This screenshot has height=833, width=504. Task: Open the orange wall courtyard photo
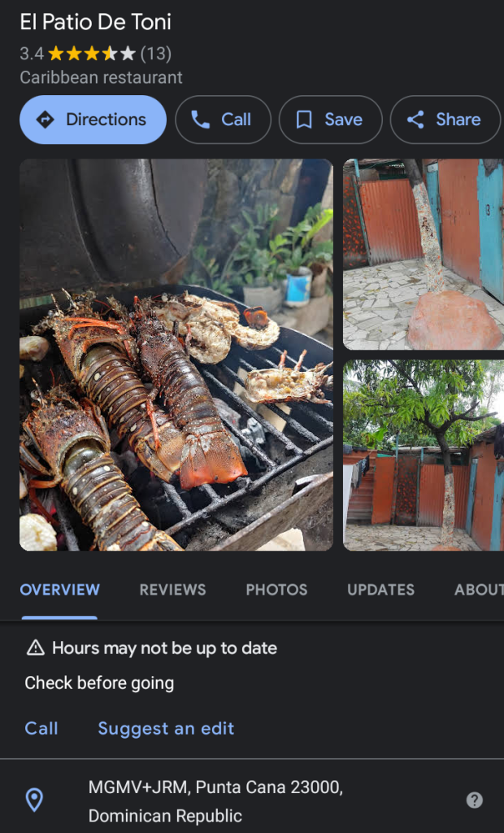(423, 254)
